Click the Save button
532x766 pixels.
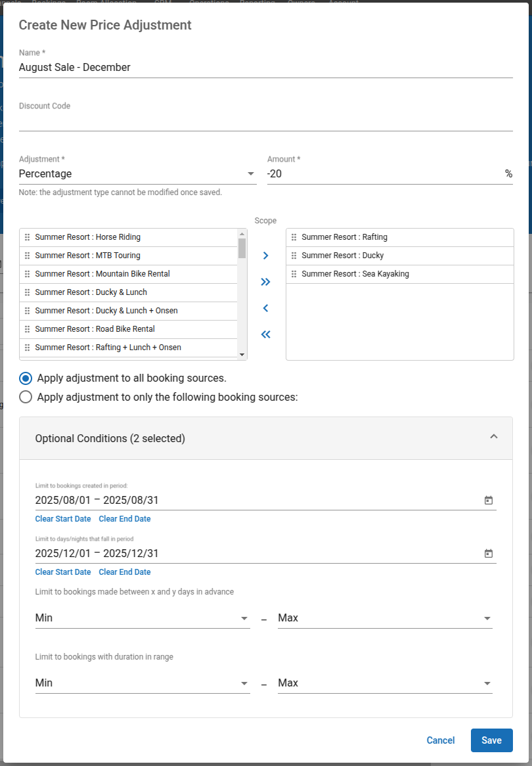tap(491, 740)
